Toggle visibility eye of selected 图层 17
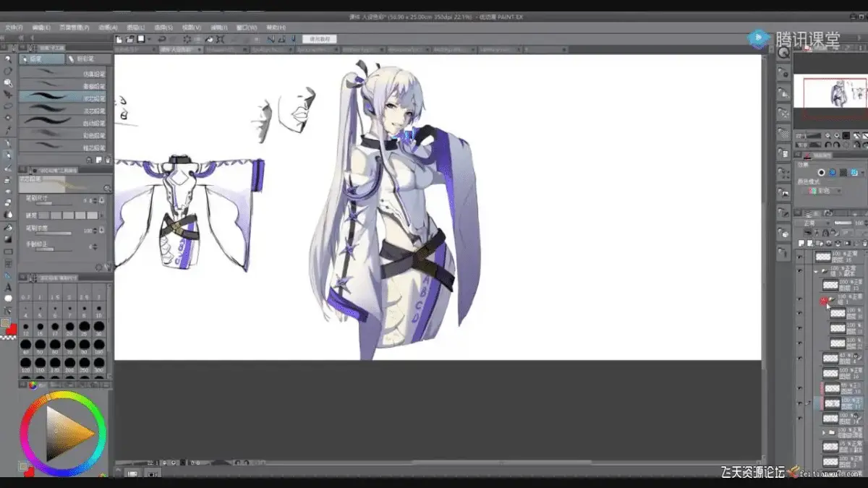This screenshot has height=488, width=868. coord(799,403)
